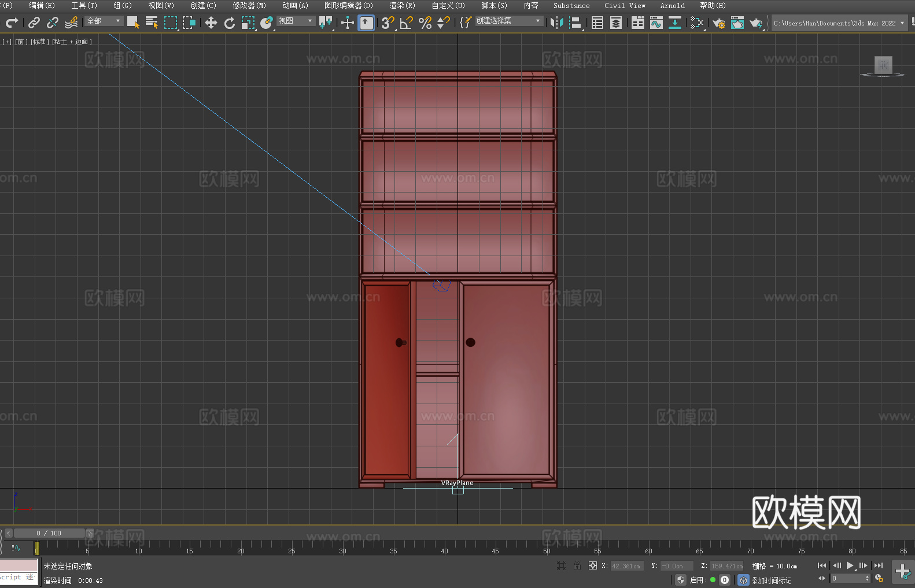Click Bind to Space Warp icon
This screenshot has width=915, height=588.
(71, 23)
